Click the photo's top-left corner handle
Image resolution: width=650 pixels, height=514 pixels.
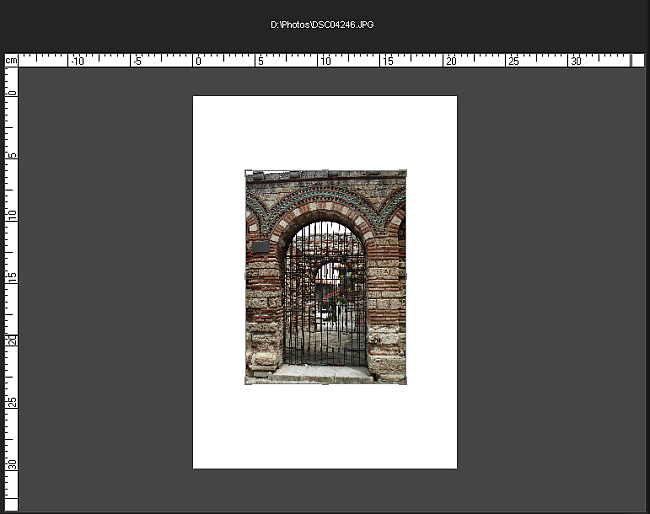pyautogui.click(x=248, y=172)
